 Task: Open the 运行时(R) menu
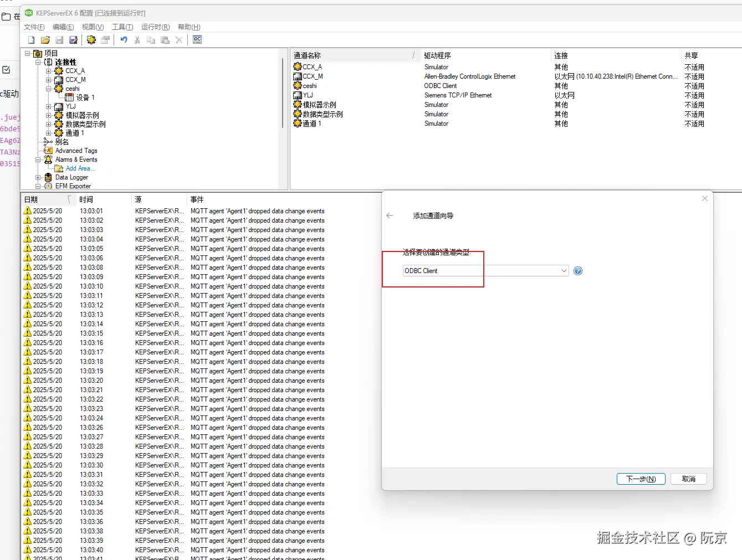[155, 27]
